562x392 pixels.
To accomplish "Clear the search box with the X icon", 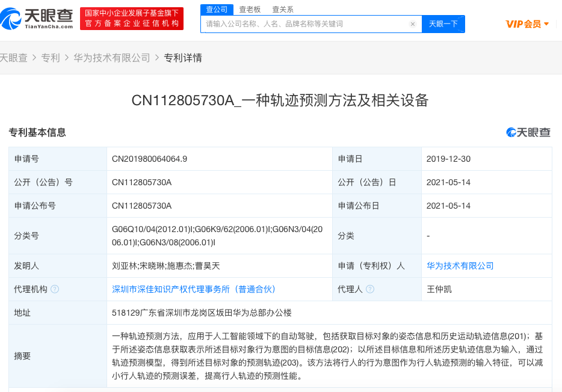I will [413, 24].
